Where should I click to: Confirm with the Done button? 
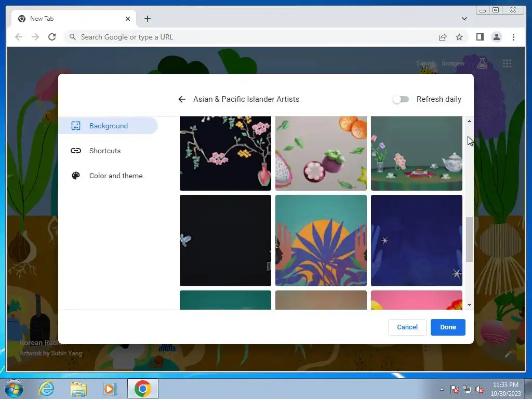[x=448, y=327]
